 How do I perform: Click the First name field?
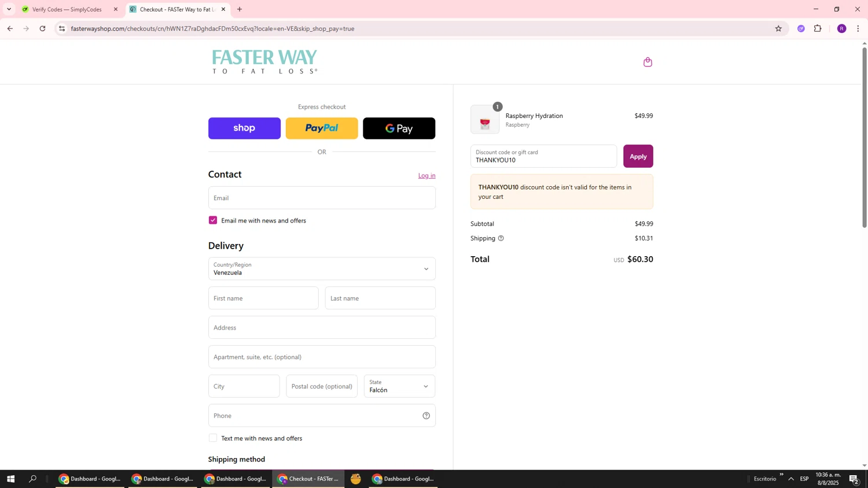[263, 298]
